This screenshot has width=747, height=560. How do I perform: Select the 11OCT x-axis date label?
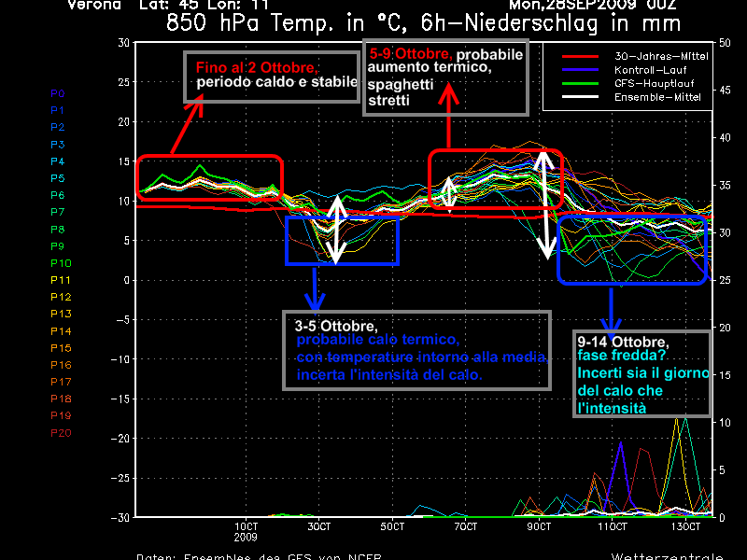tap(612, 527)
